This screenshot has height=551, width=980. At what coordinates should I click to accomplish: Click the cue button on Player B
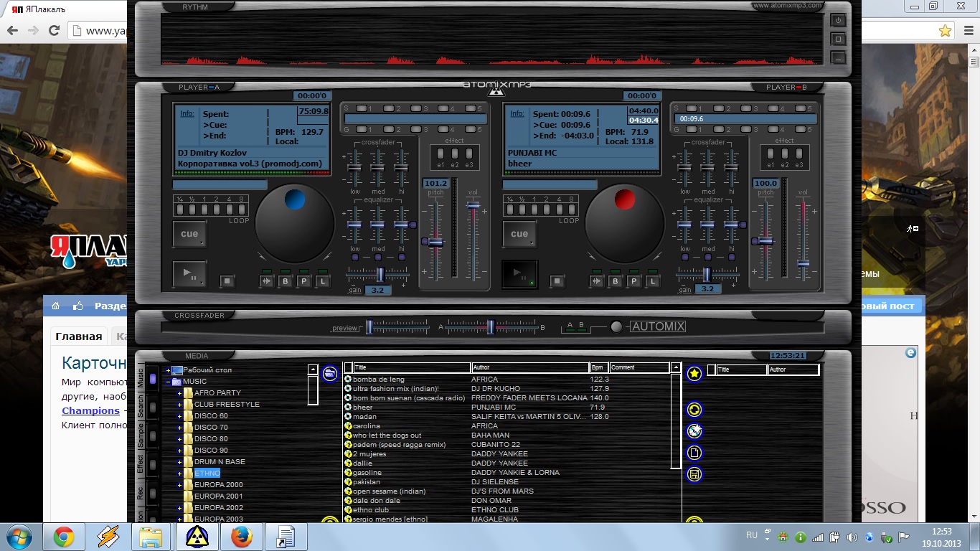click(519, 234)
